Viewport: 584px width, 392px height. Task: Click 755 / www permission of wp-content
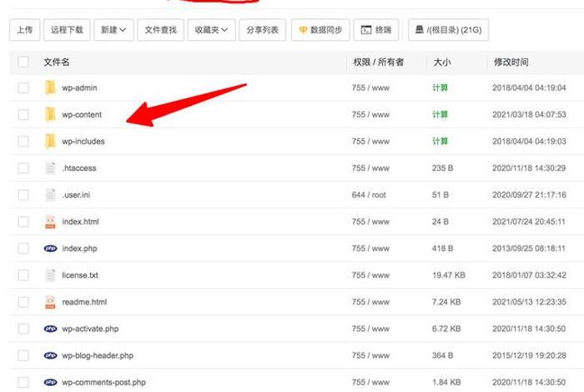pos(370,114)
